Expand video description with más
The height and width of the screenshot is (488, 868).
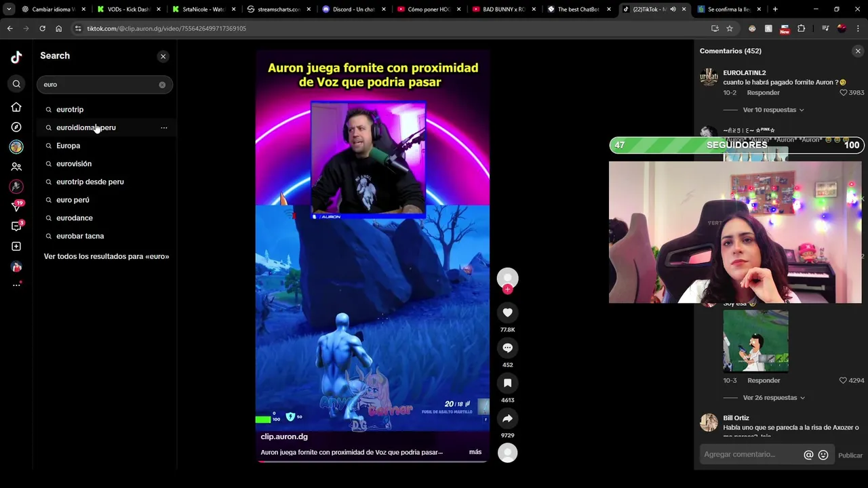475,452
